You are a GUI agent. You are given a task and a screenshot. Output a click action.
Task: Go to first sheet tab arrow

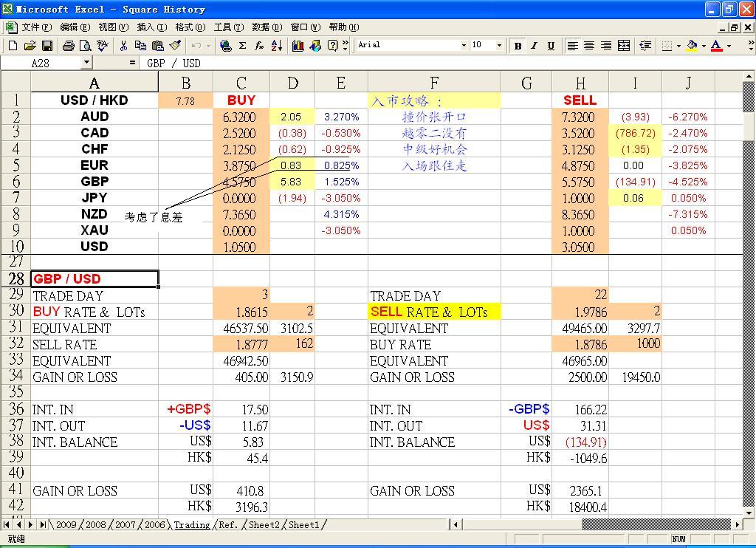(7, 524)
